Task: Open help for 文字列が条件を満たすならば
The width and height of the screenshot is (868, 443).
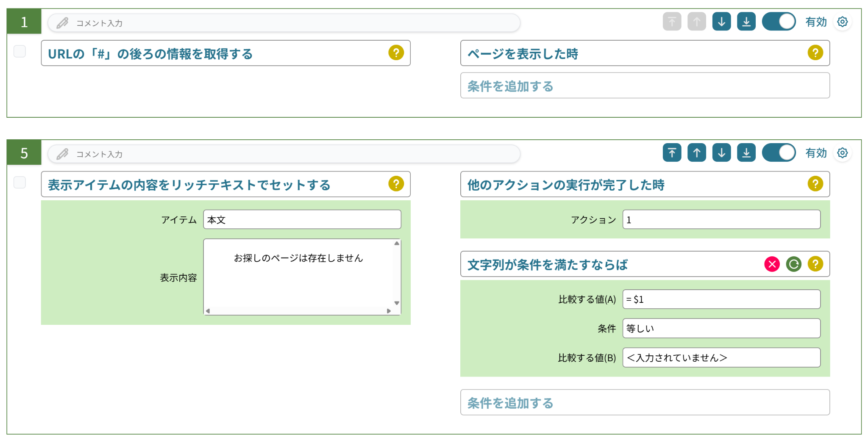Action: [815, 264]
